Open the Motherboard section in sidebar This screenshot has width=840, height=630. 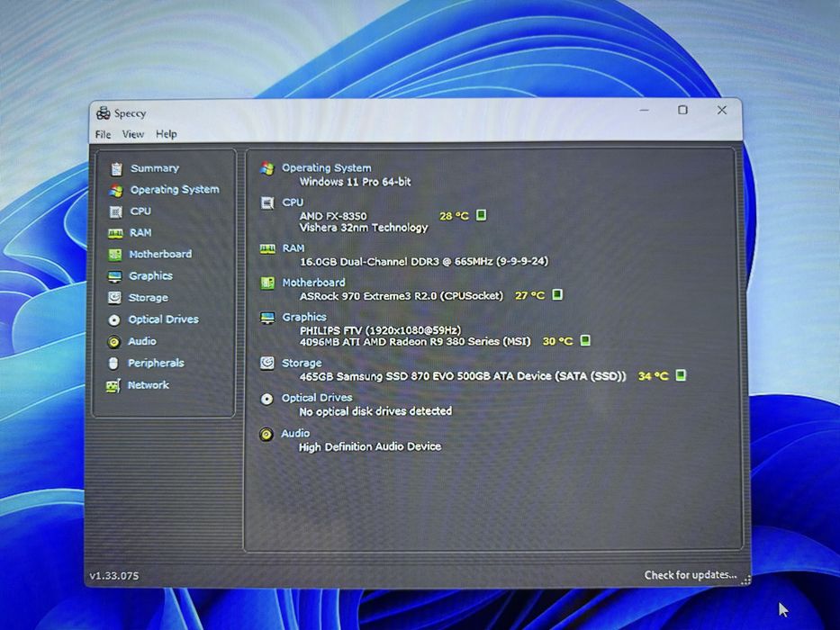160,254
